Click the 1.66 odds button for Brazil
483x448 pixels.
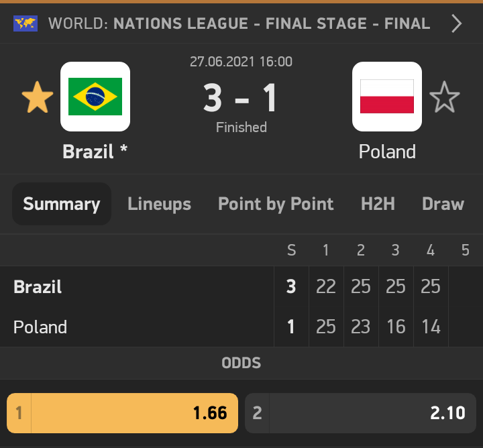point(122,413)
